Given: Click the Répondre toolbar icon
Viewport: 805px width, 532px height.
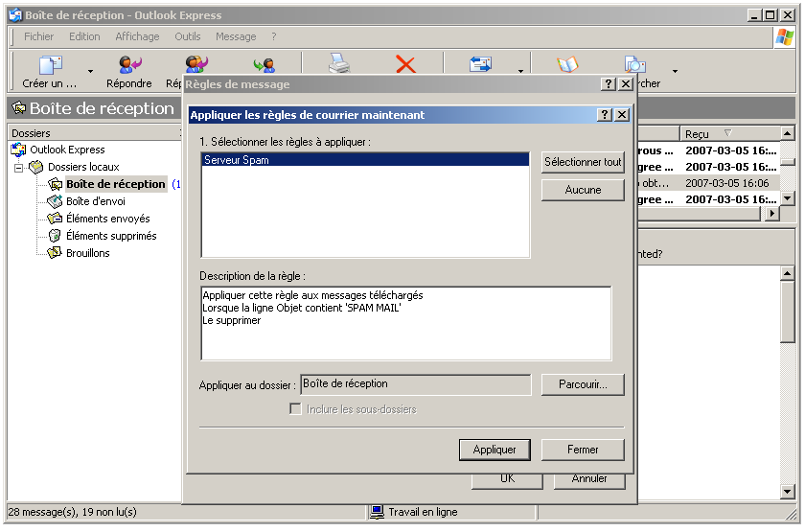Looking at the screenshot, I should coord(130,65).
